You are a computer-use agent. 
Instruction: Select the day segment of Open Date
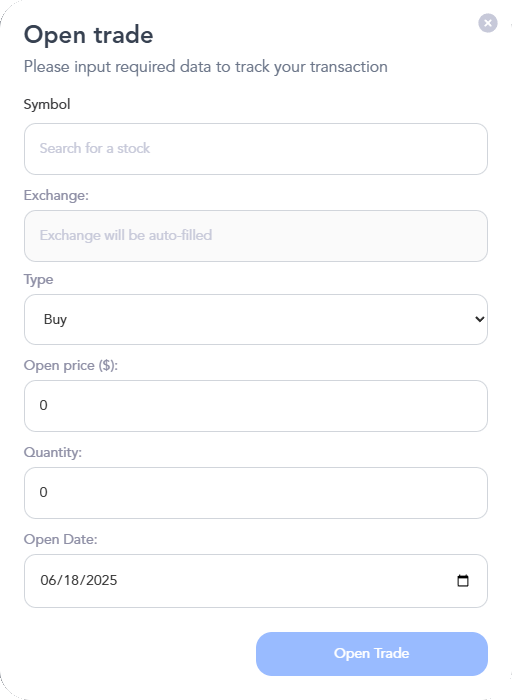point(69,580)
